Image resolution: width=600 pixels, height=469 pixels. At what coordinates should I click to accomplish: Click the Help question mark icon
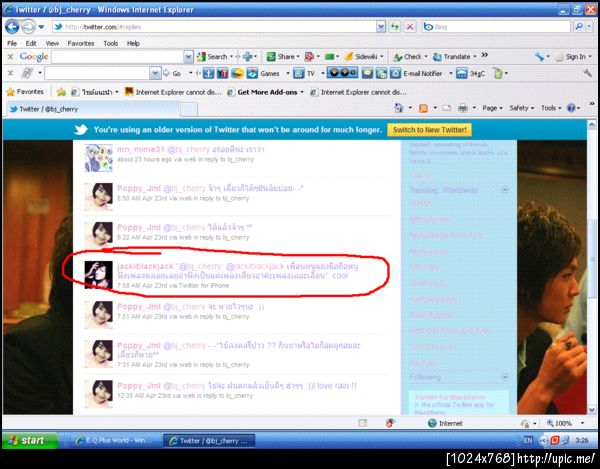(571, 108)
